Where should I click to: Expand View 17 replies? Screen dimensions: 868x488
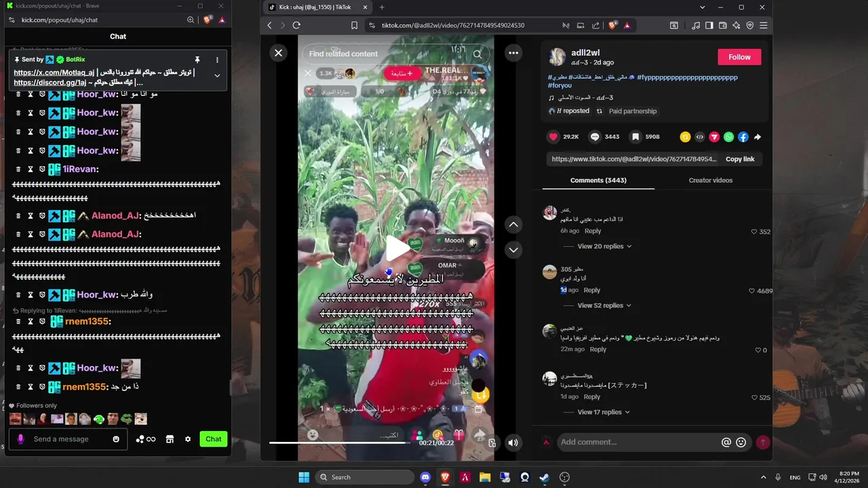point(604,412)
